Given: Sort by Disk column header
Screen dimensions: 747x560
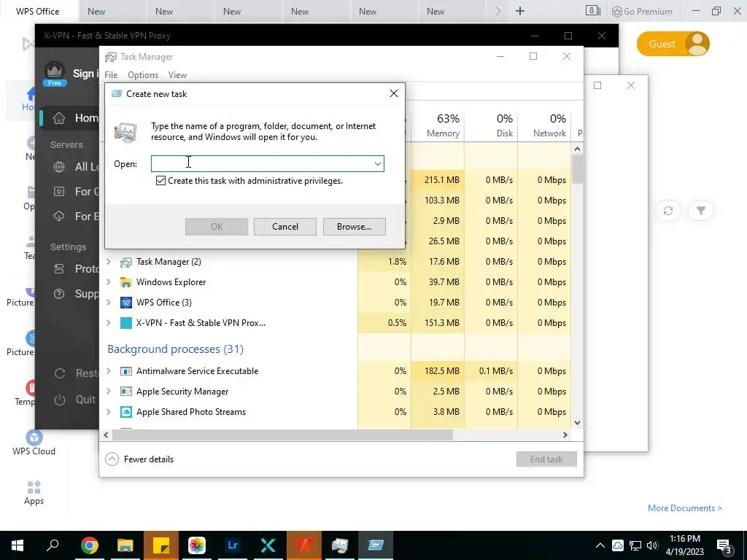Looking at the screenshot, I should tap(491, 125).
